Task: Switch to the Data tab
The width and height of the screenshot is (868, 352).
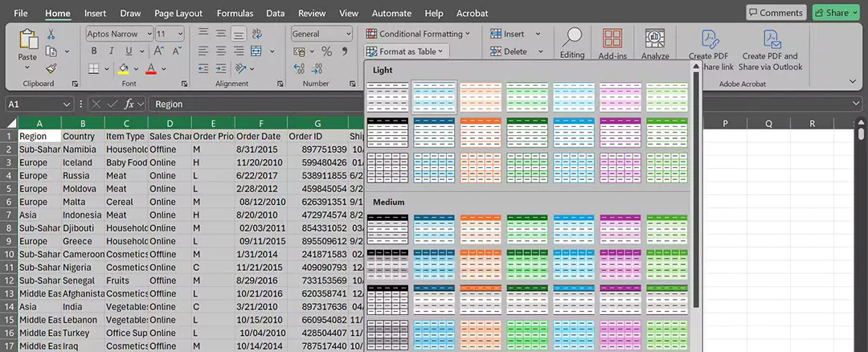Action: pos(275,13)
